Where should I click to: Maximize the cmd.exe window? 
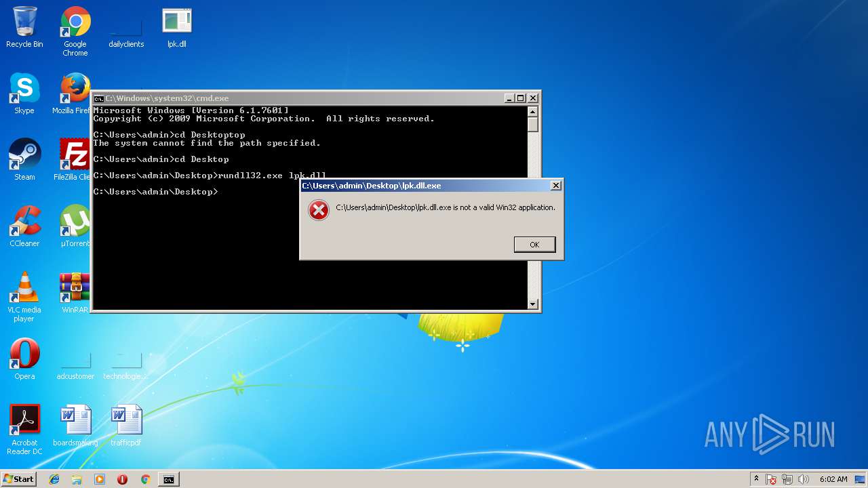[x=520, y=98]
